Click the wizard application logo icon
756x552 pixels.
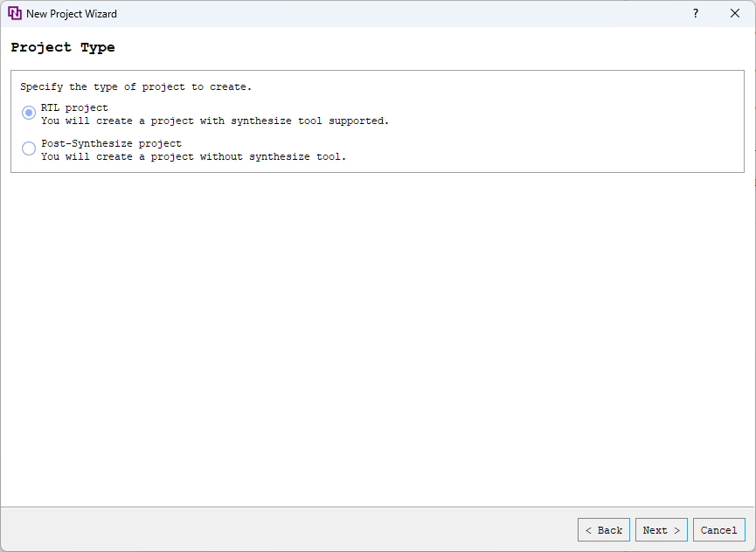tap(15, 13)
